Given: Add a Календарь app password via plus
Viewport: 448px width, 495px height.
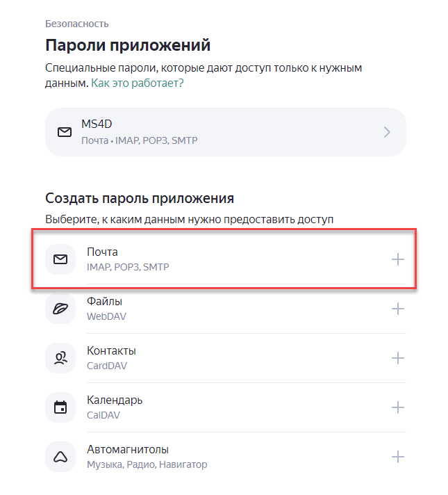Looking at the screenshot, I should [x=397, y=407].
